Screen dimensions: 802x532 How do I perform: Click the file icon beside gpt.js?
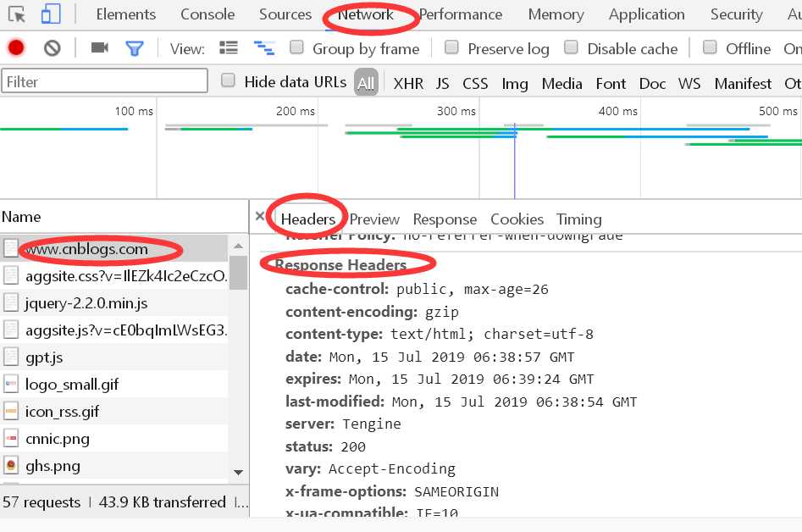click(x=11, y=357)
